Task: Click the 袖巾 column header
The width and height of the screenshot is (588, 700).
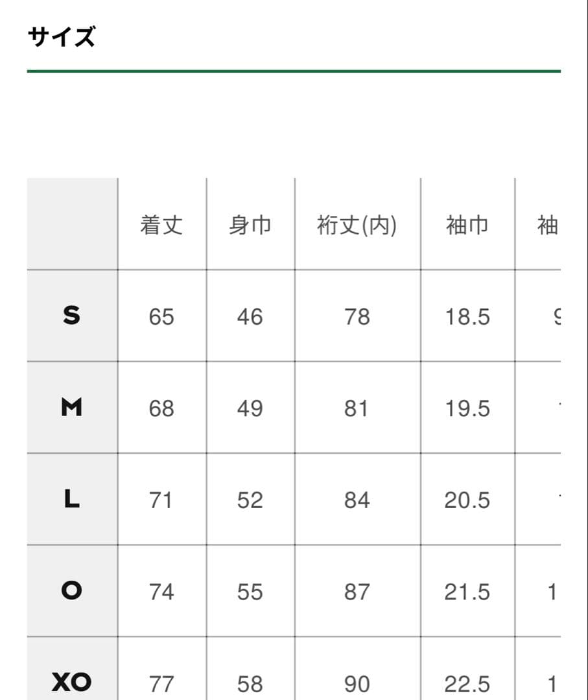Action: 467,226
